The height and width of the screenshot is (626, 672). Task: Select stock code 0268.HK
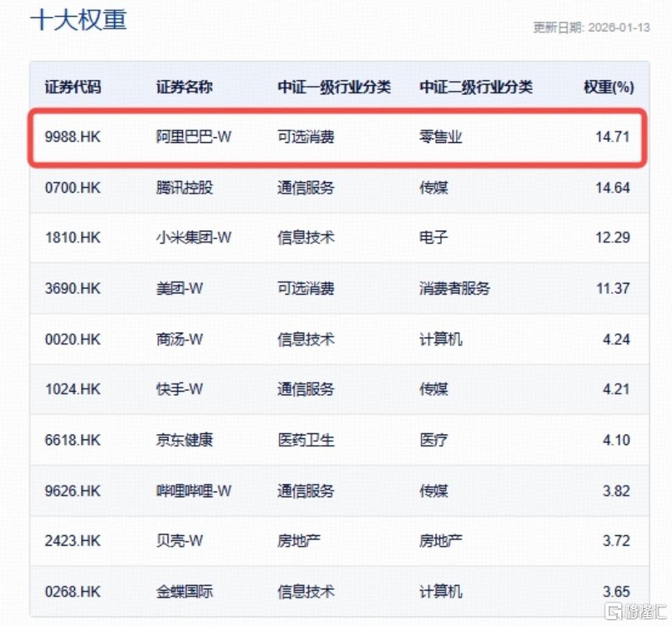pos(73,592)
